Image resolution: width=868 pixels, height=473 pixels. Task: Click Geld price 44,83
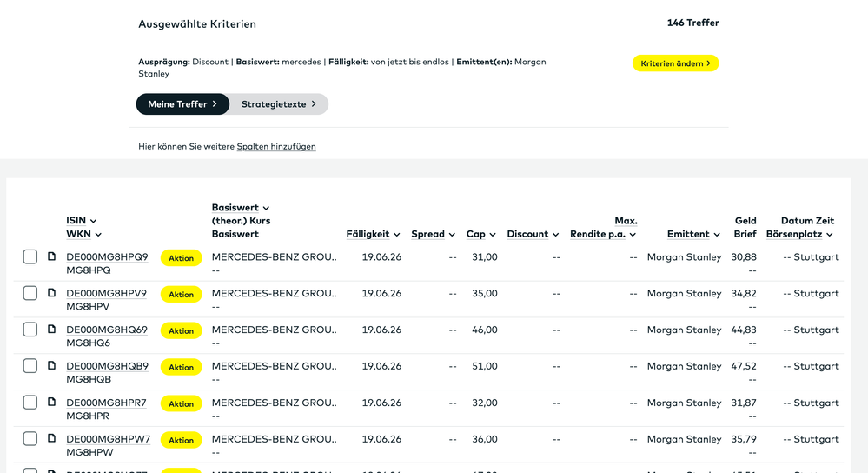(744, 330)
